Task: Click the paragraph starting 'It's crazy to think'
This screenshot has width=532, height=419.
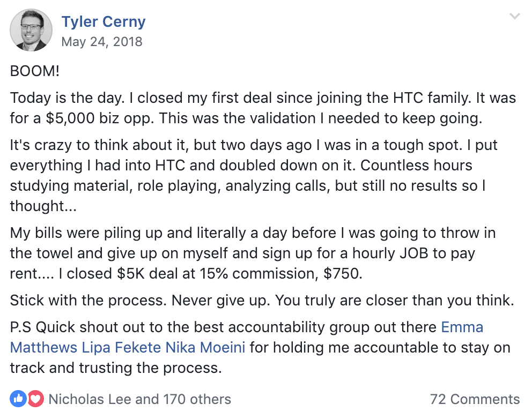Action: click(x=254, y=175)
